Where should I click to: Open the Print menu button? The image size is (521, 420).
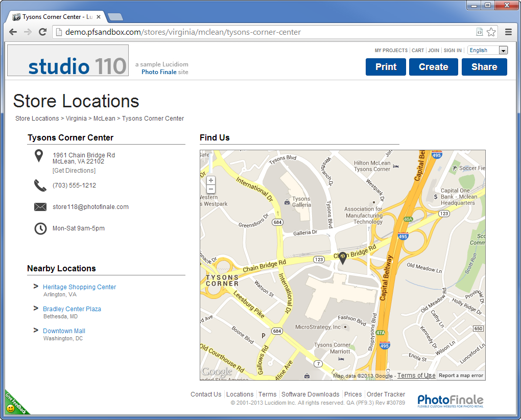pyautogui.click(x=386, y=67)
